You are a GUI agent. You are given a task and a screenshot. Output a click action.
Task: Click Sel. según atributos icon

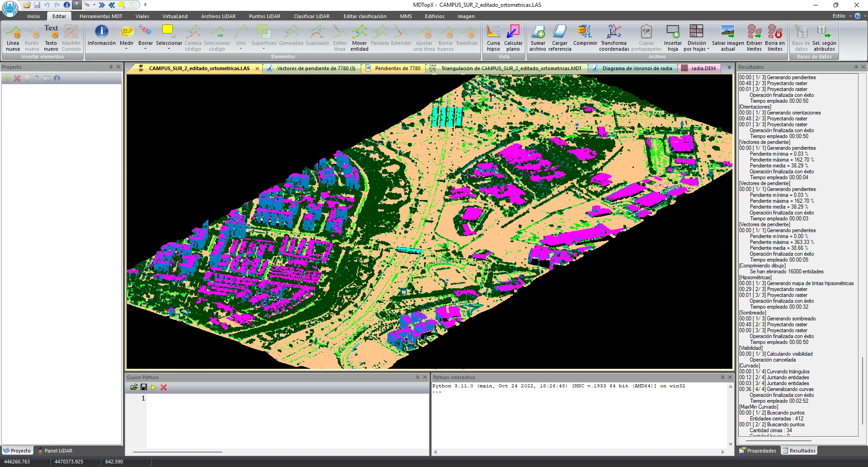pos(824,32)
